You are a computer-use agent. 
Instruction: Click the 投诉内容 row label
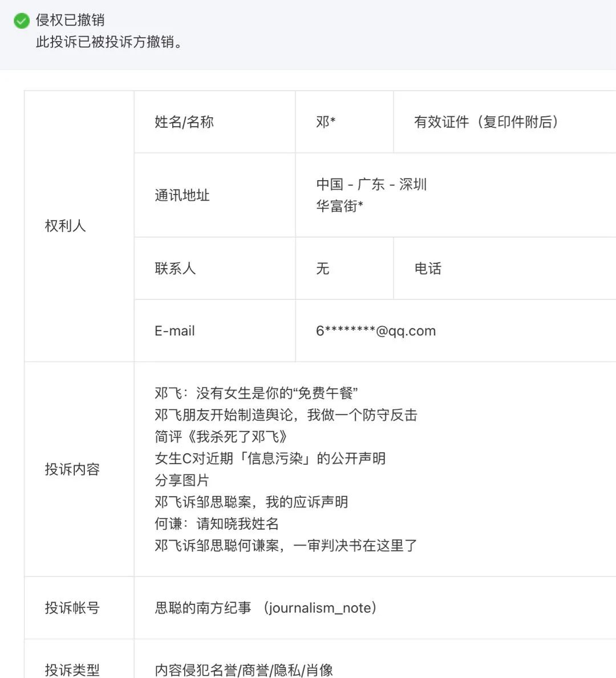pyautogui.click(x=72, y=469)
